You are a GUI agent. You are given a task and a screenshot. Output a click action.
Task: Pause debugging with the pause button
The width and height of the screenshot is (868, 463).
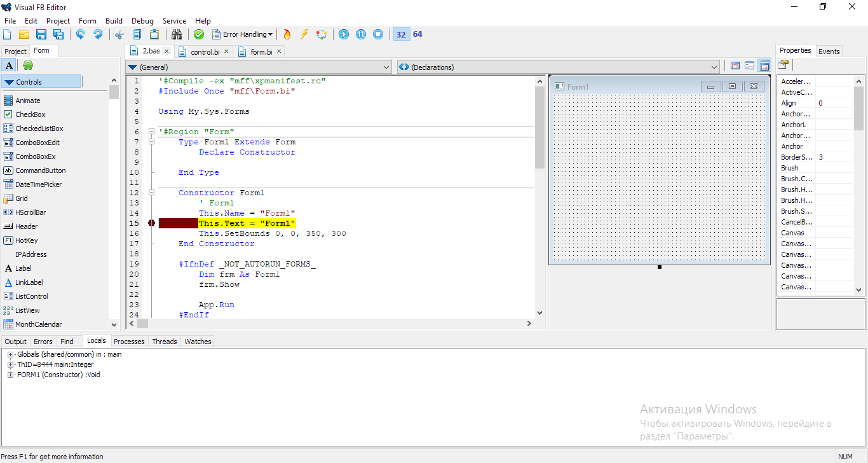click(x=361, y=34)
